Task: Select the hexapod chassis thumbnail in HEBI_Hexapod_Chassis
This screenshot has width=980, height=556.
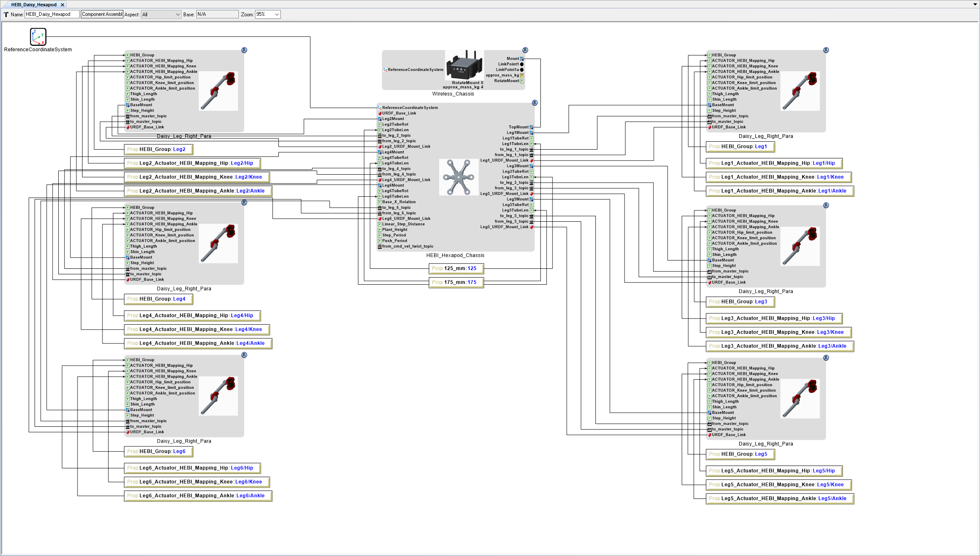Action: [x=458, y=177]
